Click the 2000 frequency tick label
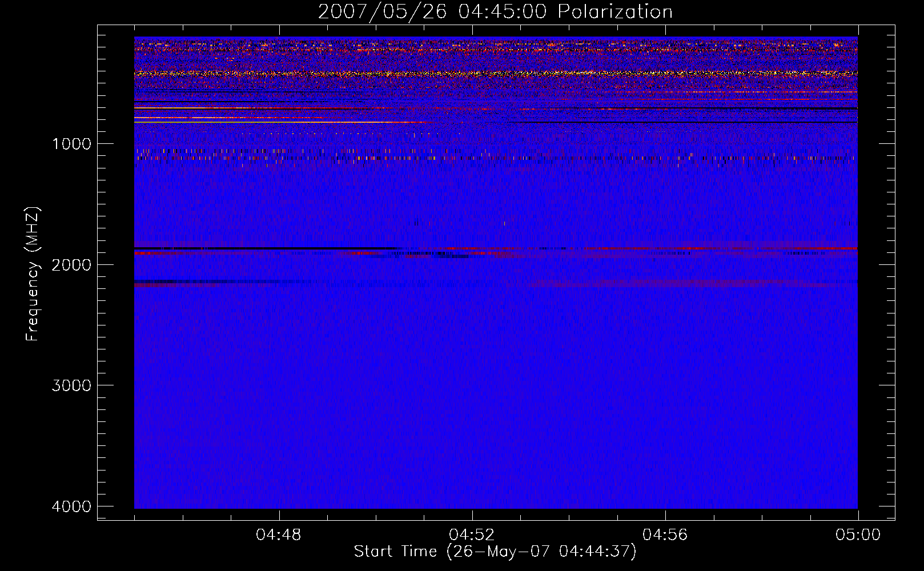This screenshot has height=571, width=924. (71, 265)
